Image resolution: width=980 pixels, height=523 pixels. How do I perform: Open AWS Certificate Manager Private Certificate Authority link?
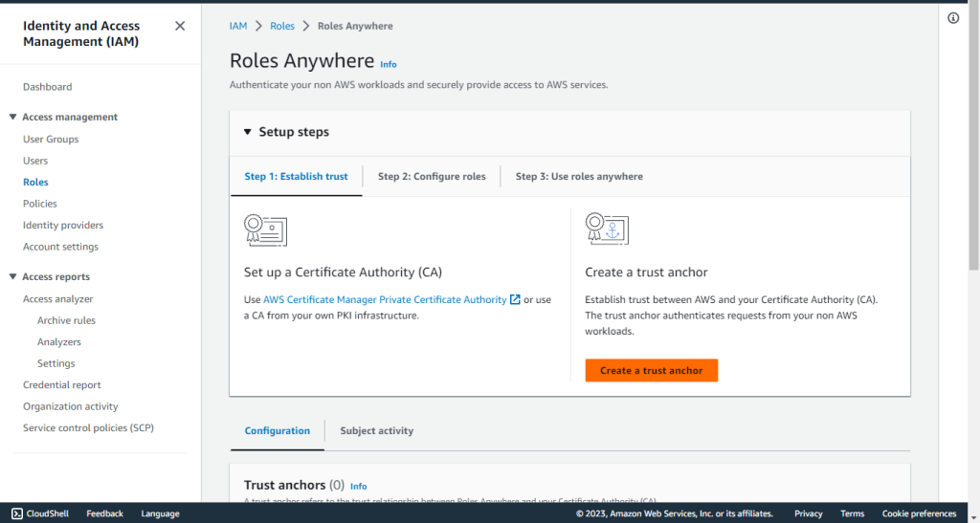385,299
